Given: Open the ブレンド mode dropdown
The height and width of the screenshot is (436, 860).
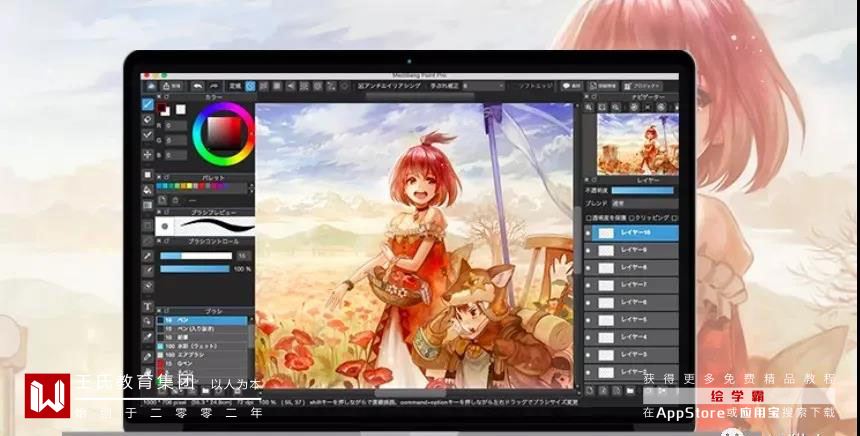Looking at the screenshot, I should (x=645, y=203).
